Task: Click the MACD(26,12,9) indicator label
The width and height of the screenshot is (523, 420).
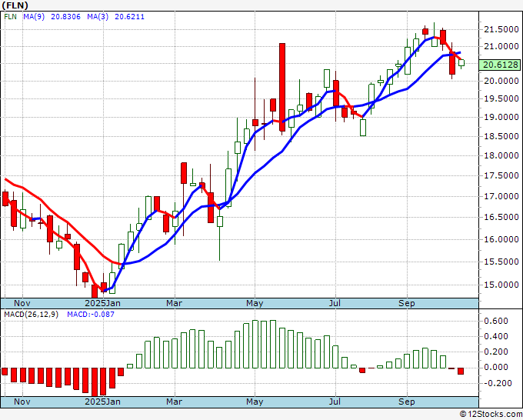Action: 31,315
